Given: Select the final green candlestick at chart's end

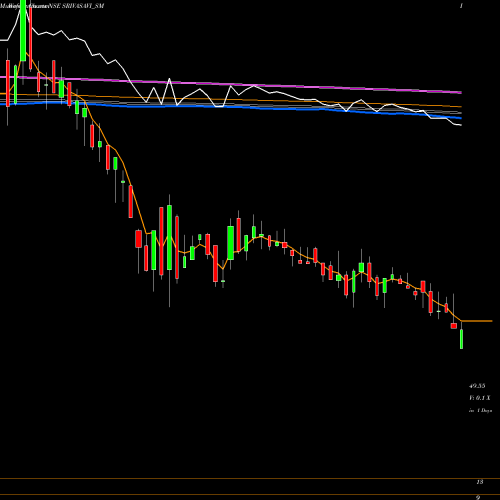Looking at the screenshot, I should click(462, 339).
